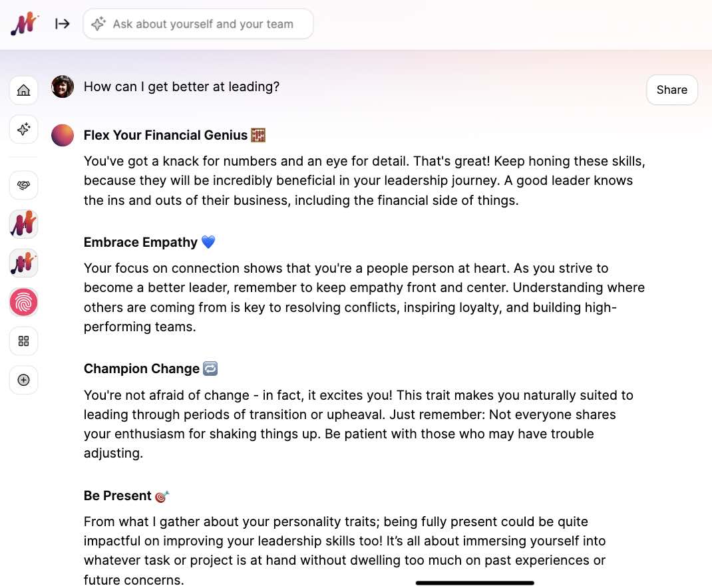Click the 'Flex Your Financial Genius' heading
Image resolution: width=712 pixels, height=588 pixels.
point(166,135)
